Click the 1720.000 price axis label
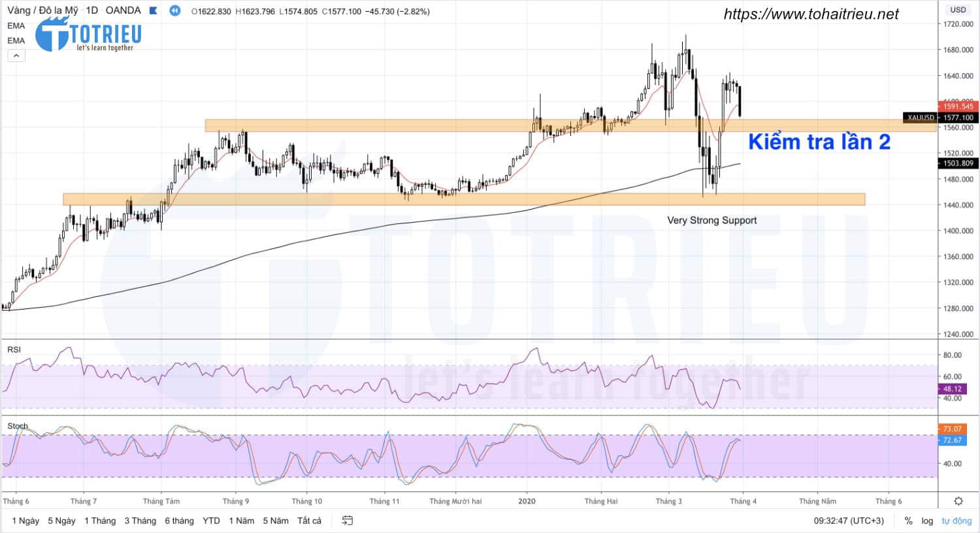This screenshot has height=533, width=980. [x=958, y=24]
